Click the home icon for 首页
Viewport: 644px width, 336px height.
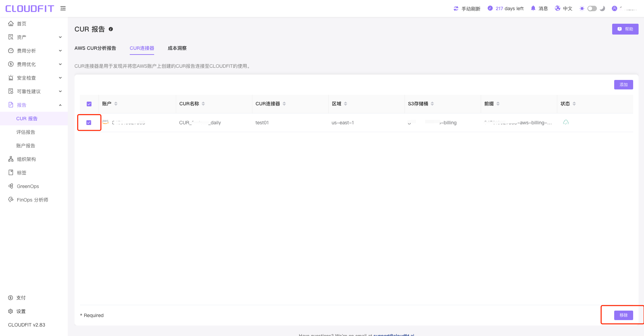pos(11,23)
